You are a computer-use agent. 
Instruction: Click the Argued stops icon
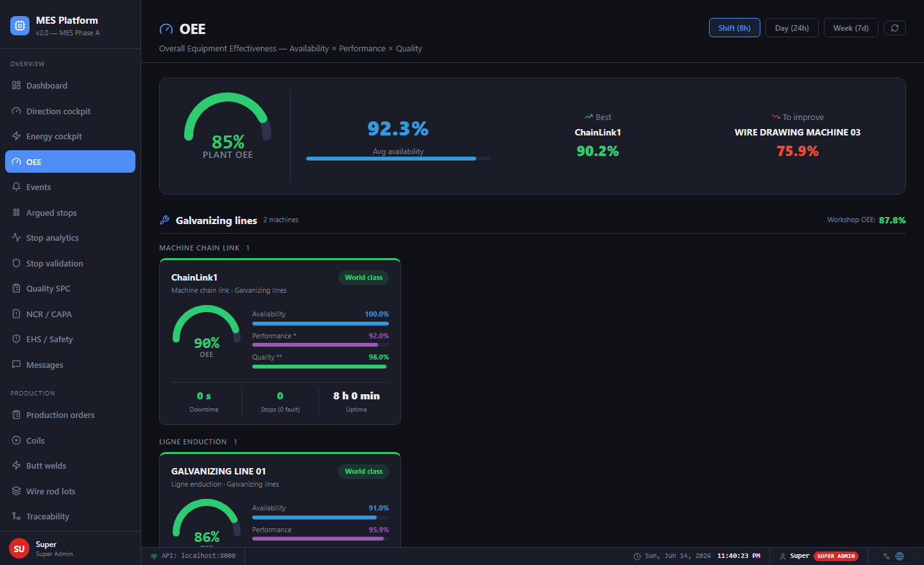pyautogui.click(x=16, y=213)
